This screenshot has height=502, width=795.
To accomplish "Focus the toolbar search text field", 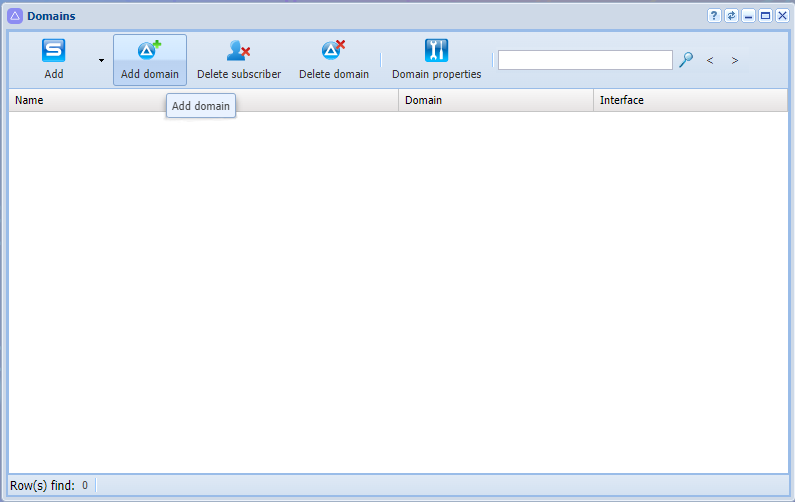I will (585, 60).
